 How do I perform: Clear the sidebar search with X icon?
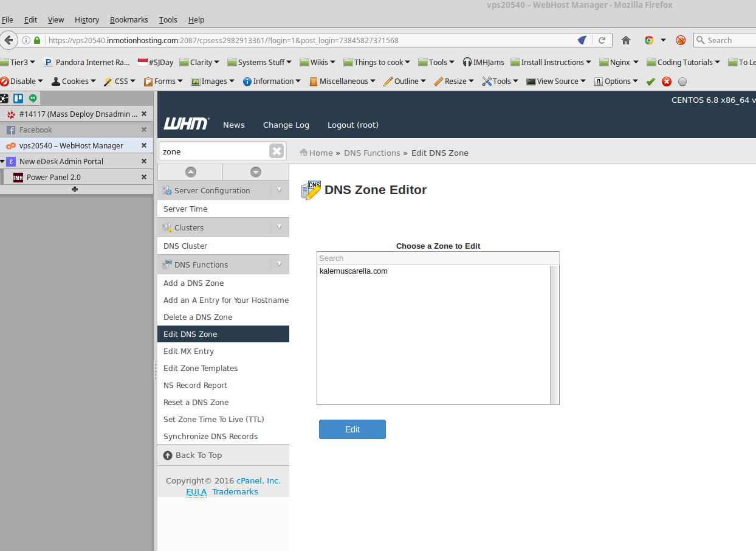pyautogui.click(x=277, y=151)
